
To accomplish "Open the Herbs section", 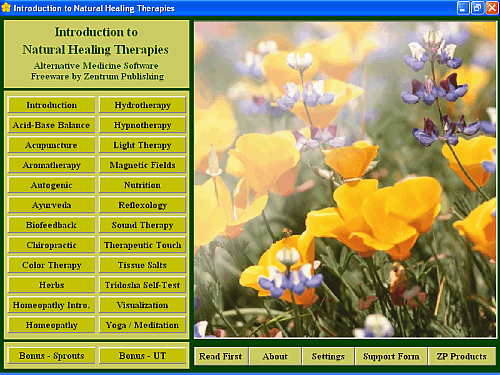I will 52,285.
